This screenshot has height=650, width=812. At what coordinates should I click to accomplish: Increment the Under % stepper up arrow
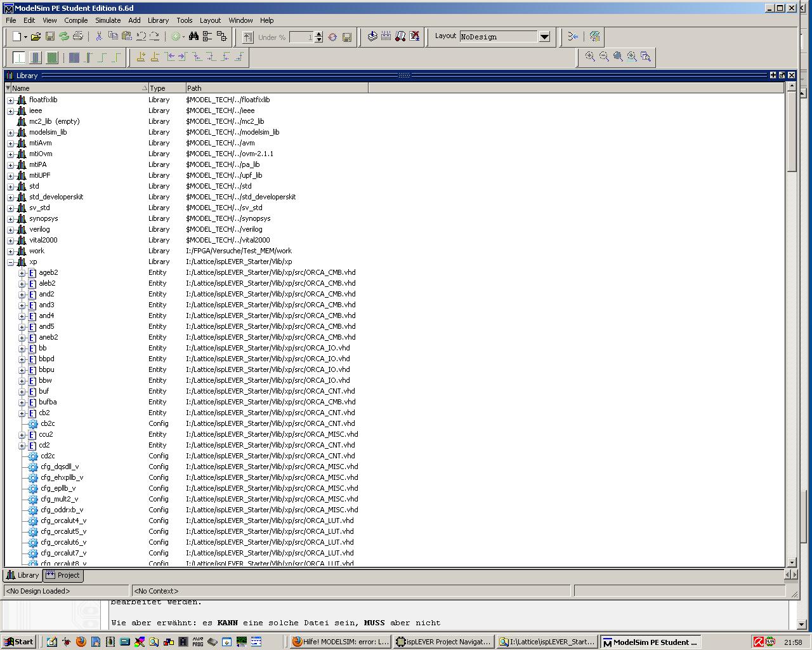coord(318,34)
